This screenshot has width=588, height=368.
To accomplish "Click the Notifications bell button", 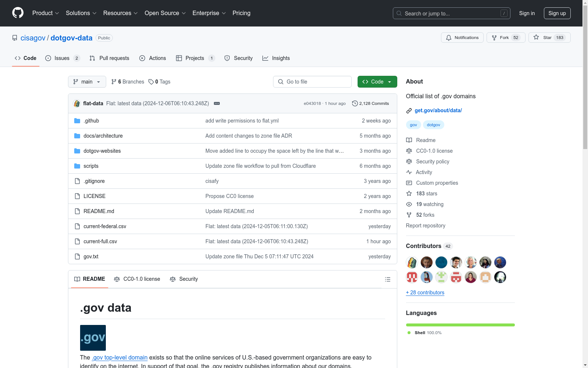I will [x=462, y=38].
